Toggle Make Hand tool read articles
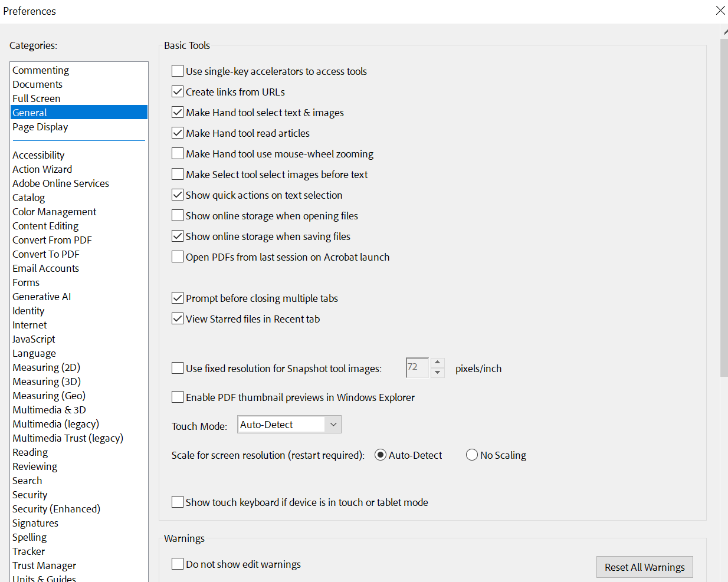Screen dimensions: 728x582 click(178, 133)
